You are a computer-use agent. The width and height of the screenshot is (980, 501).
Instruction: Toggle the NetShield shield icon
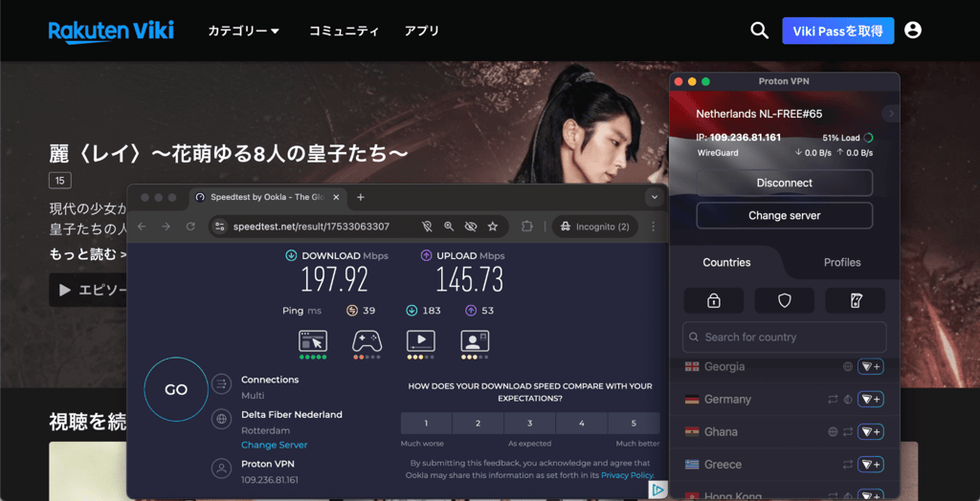click(785, 300)
